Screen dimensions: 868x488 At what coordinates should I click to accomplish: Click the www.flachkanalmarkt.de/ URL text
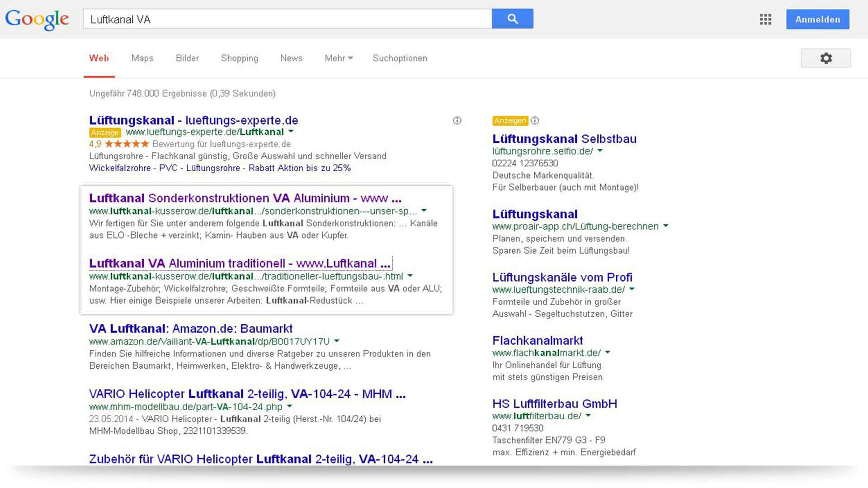point(547,353)
